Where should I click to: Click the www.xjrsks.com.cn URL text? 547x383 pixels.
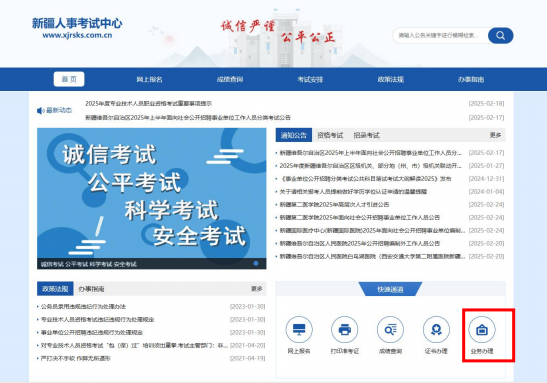point(77,35)
